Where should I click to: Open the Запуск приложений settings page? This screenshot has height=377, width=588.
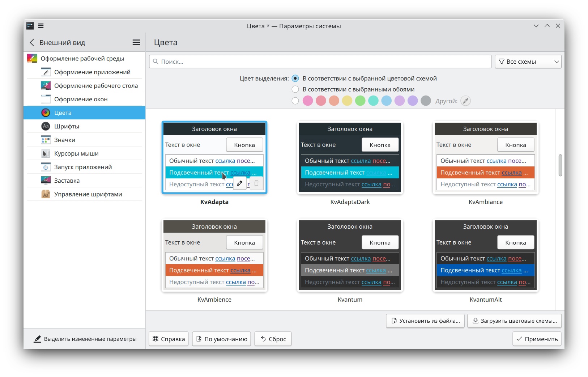click(85, 167)
